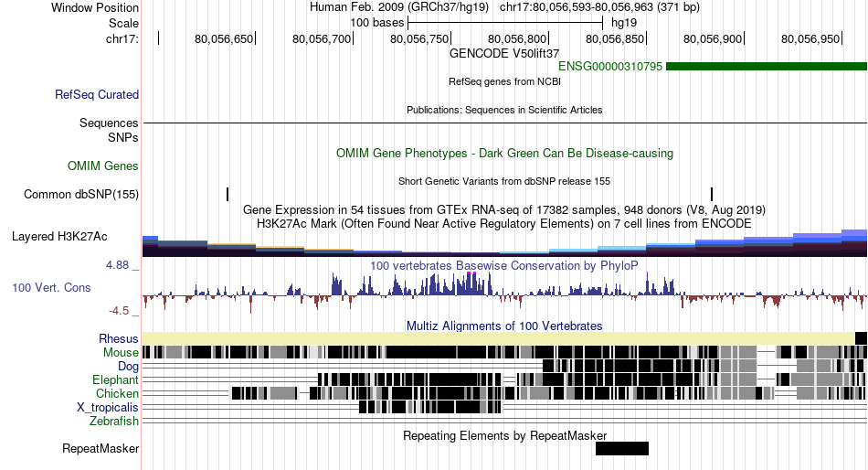Select the Elephant alignment row label
Image resolution: width=868 pixels, height=470 pixels.
click(115, 380)
